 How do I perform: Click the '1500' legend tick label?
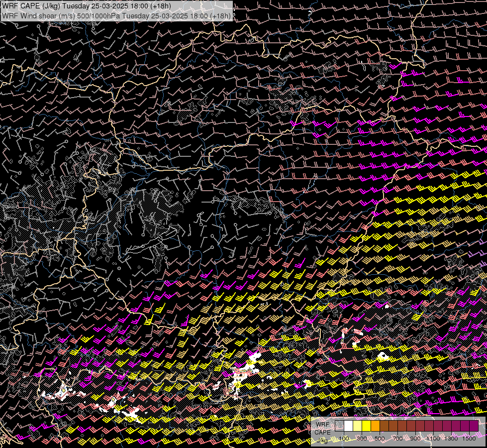(469, 439)
